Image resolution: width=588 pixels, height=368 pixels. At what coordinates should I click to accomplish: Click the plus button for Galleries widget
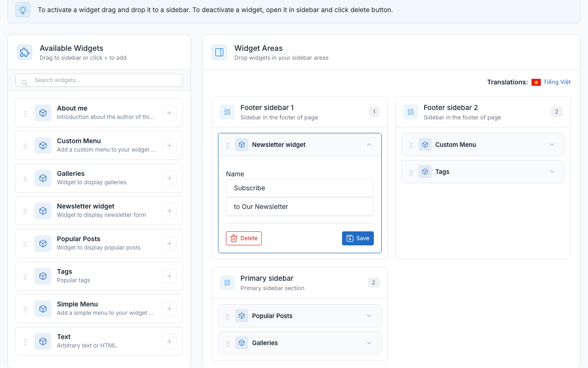[169, 178]
